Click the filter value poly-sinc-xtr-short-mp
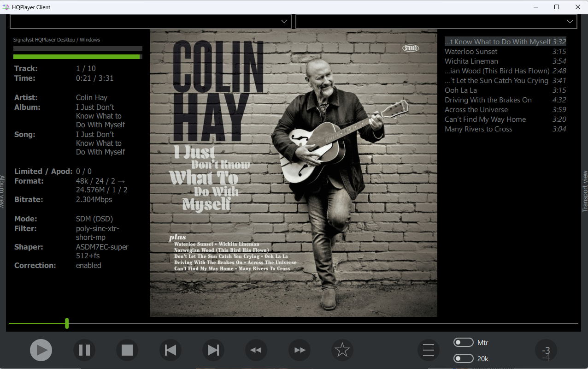This screenshot has height=369, width=588. click(98, 233)
